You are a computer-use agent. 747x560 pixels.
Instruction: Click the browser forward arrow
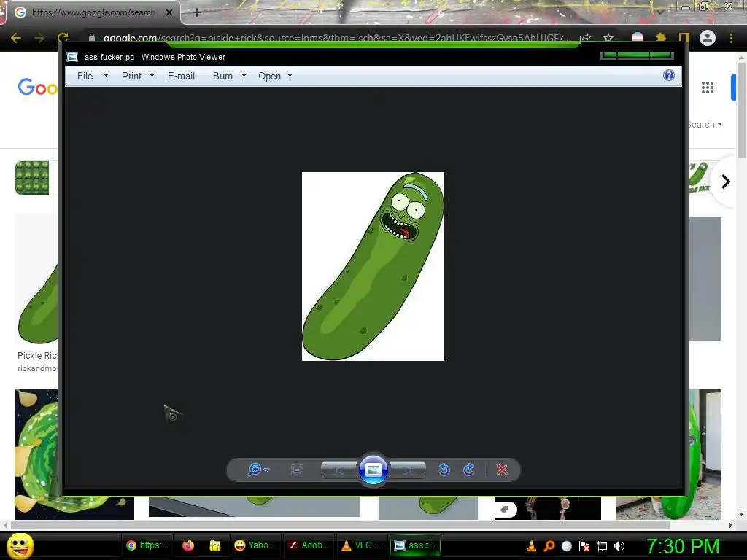tap(39, 38)
